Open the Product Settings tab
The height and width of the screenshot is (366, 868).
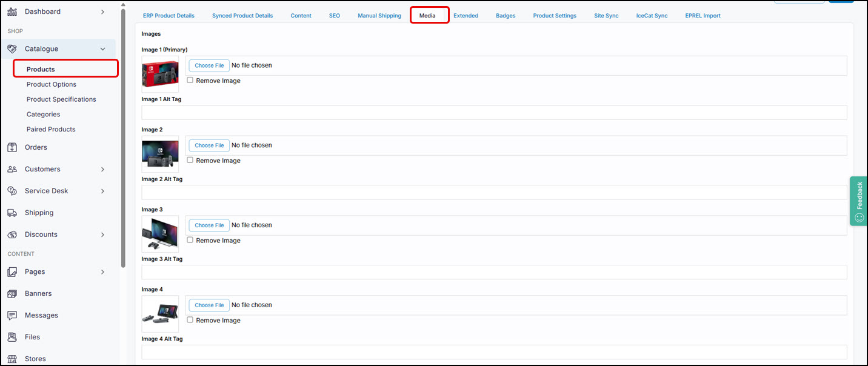pyautogui.click(x=555, y=16)
